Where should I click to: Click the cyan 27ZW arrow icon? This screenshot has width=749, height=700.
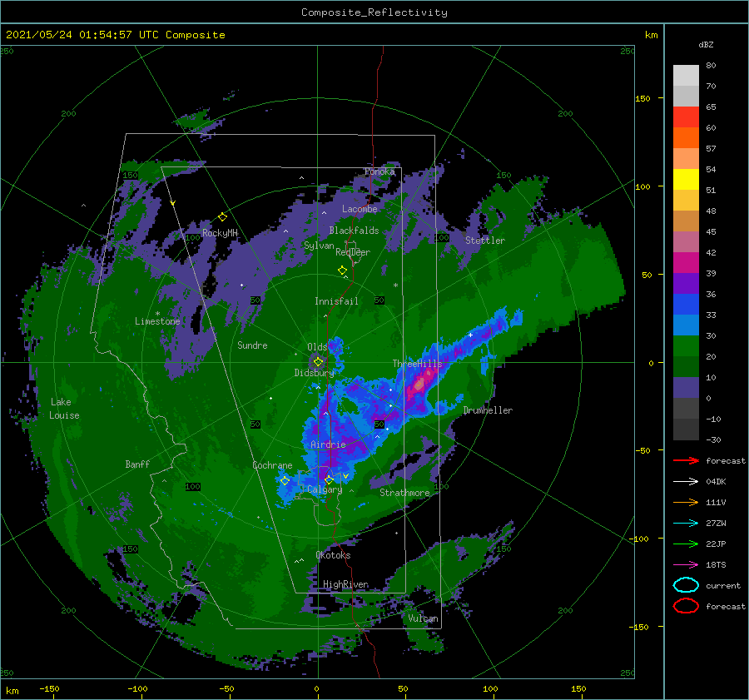point(686,524)
